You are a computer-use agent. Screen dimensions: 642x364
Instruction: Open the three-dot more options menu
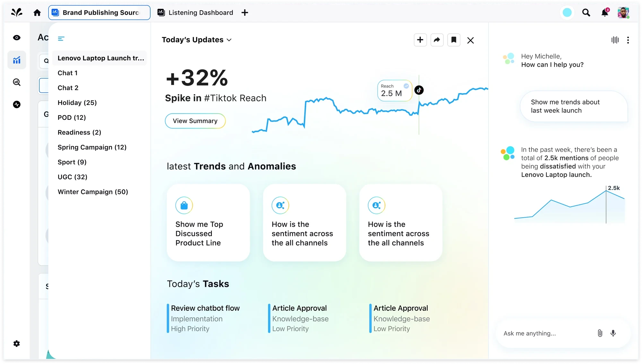pos(628,40)
